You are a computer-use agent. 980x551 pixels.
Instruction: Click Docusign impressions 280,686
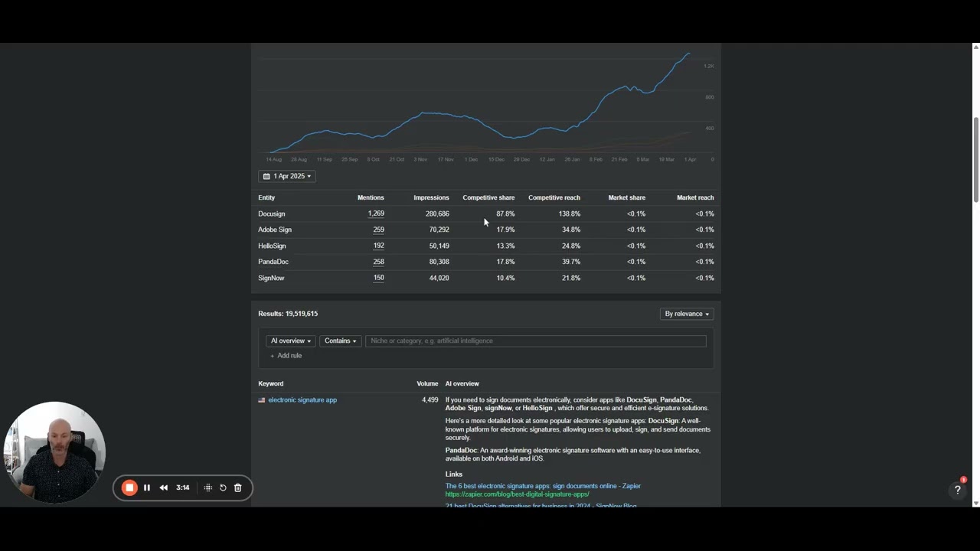tap(437, 214)
